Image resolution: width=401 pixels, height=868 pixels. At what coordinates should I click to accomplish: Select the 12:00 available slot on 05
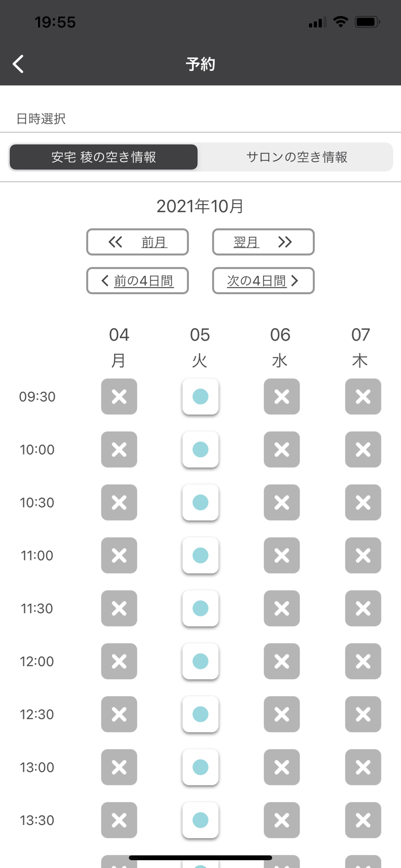pyautogui.click(x=200, y=661)
